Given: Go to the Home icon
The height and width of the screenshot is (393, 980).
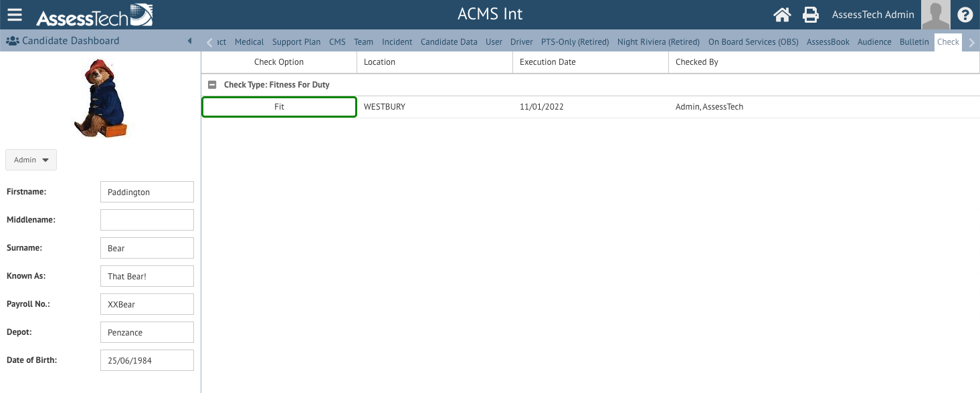Looking at the screenshot, I should pos(782,14).
